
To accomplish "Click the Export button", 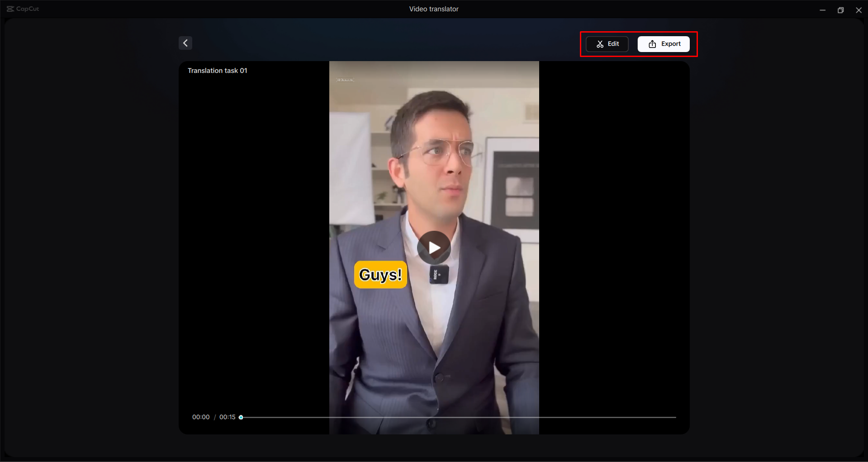I will (x=664, y=44).
